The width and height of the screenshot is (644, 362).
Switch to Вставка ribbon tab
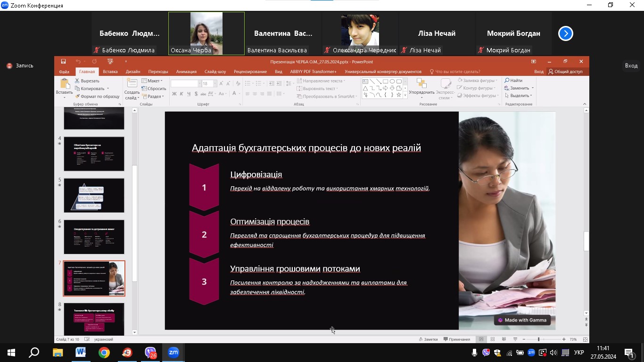pyautogui.click(x=110, y=72)
